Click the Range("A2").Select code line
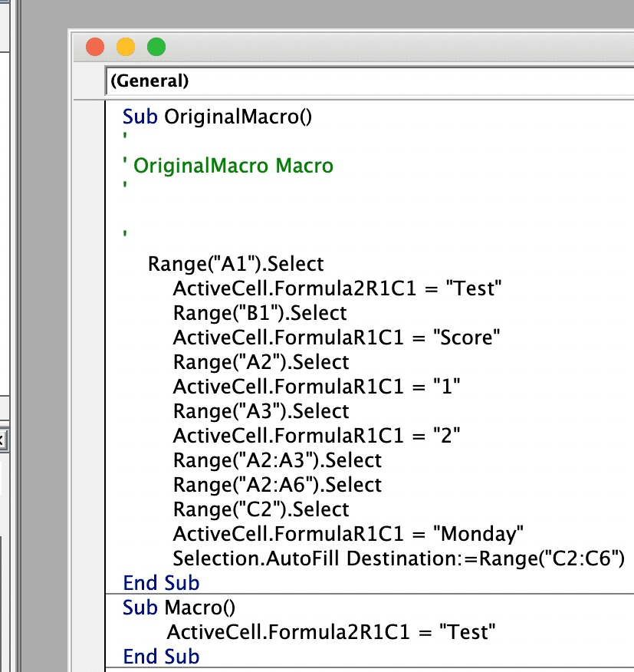Image resolution: width=634 pixels, height=672 pixels. (261, 362)
